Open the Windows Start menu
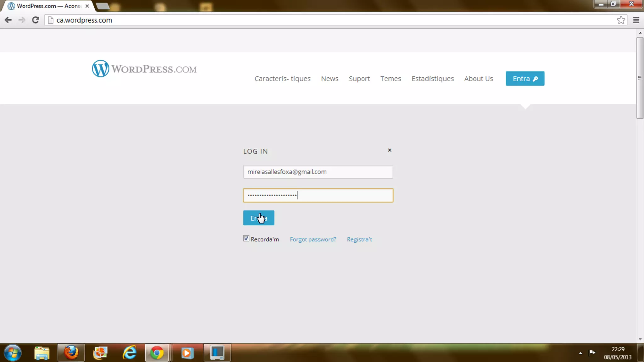The height and width of the screenshot is (362, 644). tap(13, 353)
